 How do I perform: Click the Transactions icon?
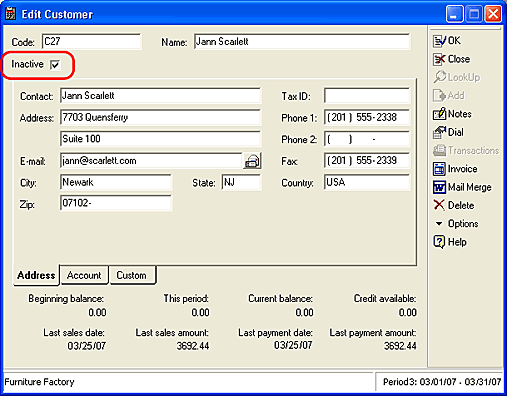click(x=439, y=151)
